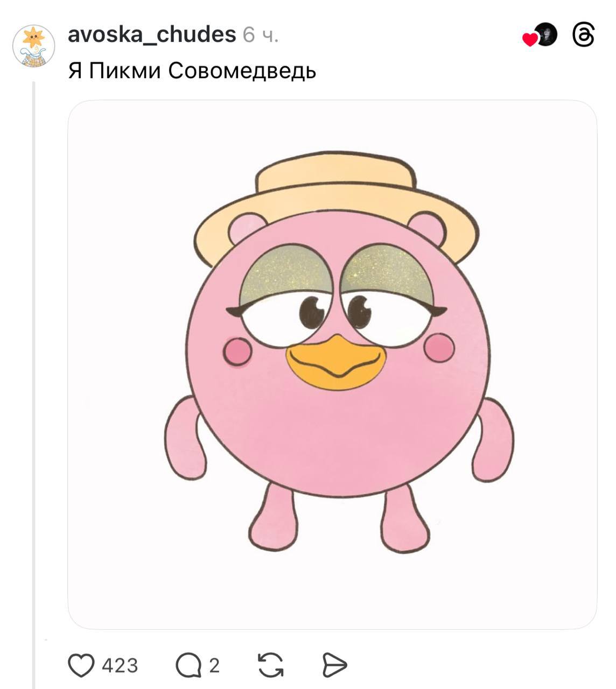Open replies via the speech bubble icon
The height and width of the screenshot is (689, 616).
coord(188,665)
